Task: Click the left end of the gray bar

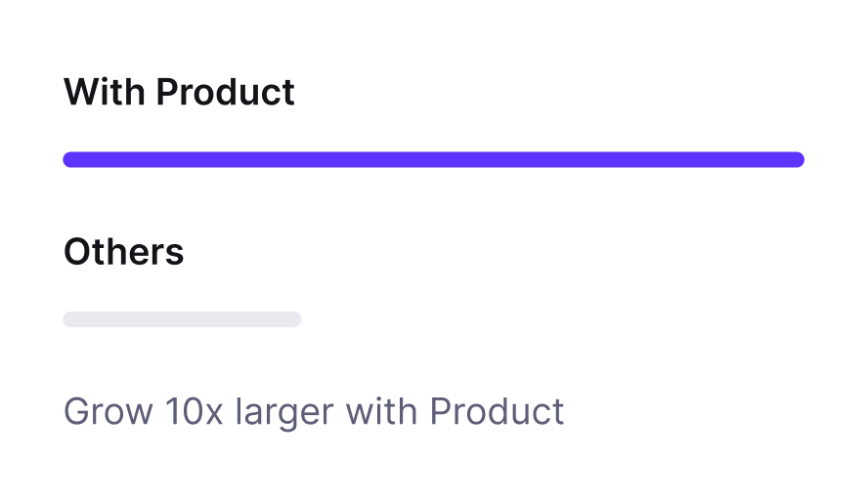Action: (x=70, y=319)
